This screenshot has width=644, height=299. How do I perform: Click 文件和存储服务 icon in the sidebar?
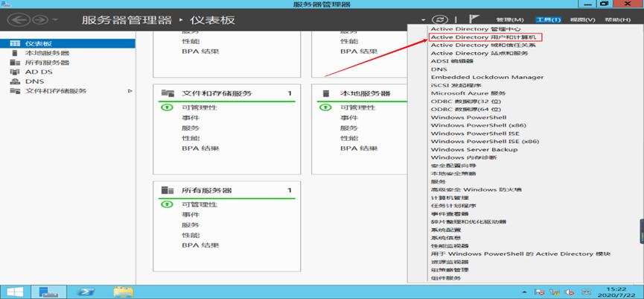15,91
